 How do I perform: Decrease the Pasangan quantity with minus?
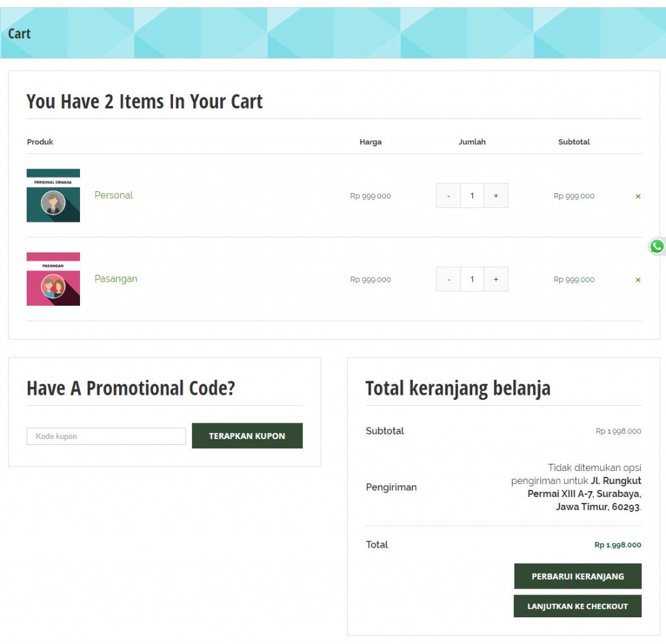click(x=448, y=279)
